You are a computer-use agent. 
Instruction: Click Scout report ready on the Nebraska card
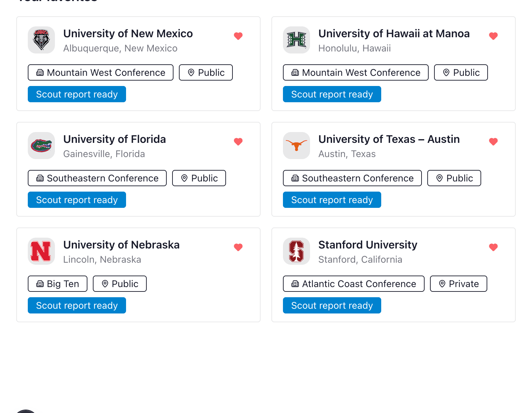click(77, 305)
